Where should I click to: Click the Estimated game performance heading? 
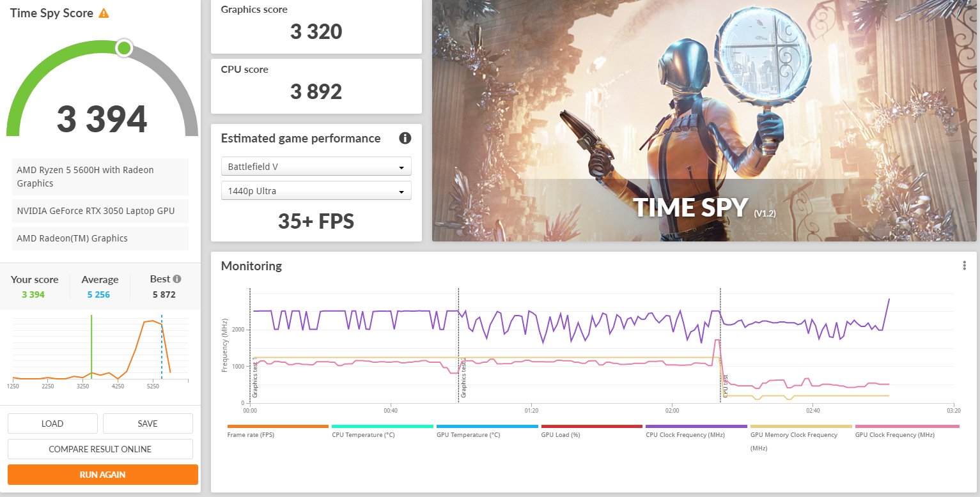[300, 138]
